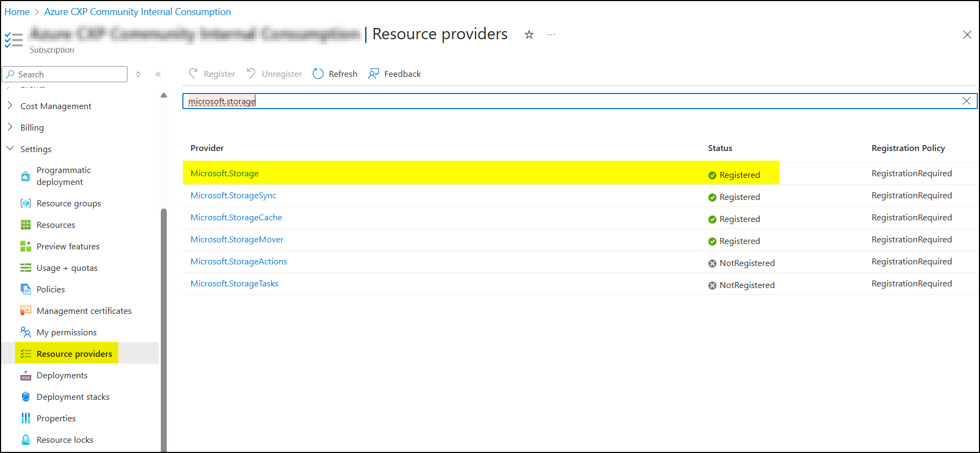Open the Microsoft.StorageActions provider link

click(x=239, y=261)
